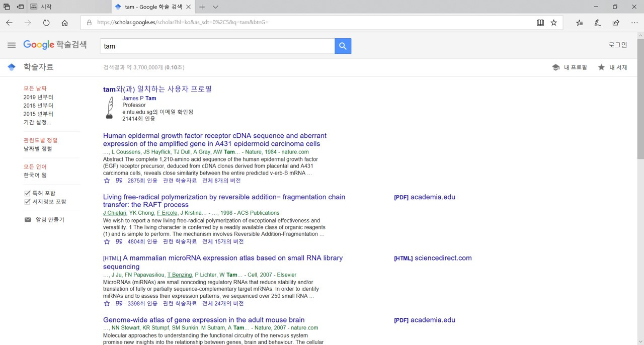Open the sciencedirect.com HTML link

point(433,258)
